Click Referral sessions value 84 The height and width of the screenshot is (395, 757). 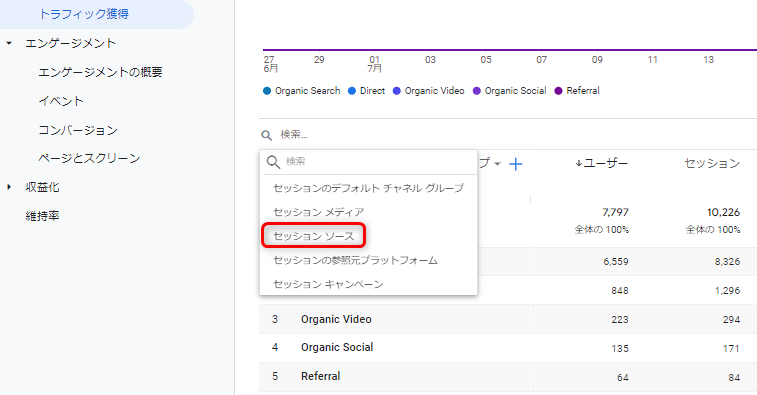[x=734, y=378]
